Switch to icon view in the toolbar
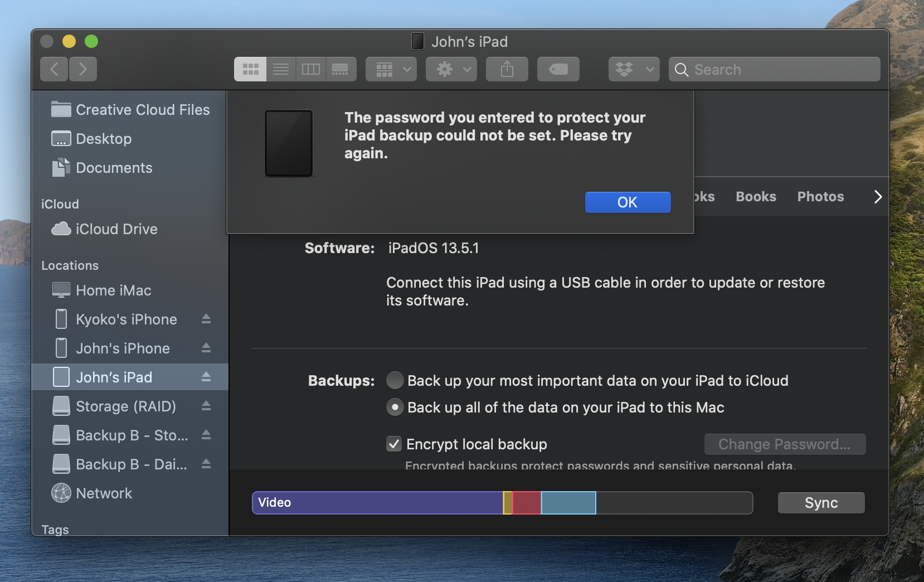Viewport: 924px width, 582px height. tap(250, 69)
